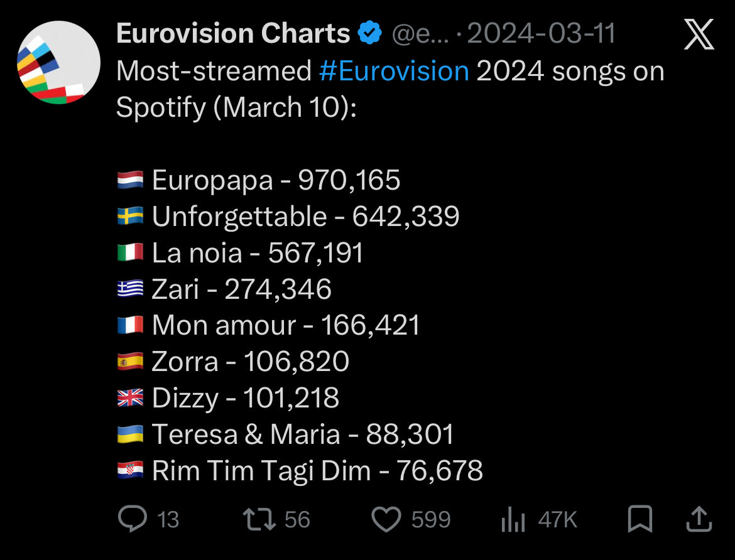Click the 2024-03-11 post date
Image resolution: width=735 pixels, height=560 pixels.
click(541, 34)
